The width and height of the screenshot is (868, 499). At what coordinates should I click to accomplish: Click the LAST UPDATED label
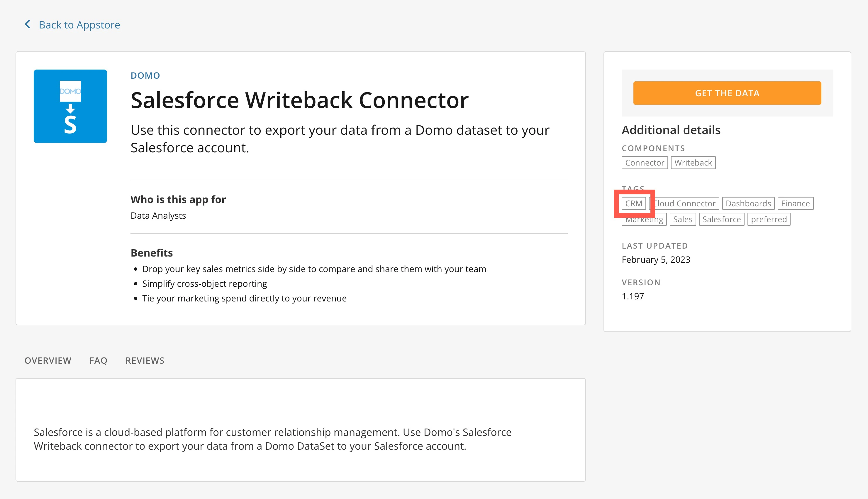point(655,246)
